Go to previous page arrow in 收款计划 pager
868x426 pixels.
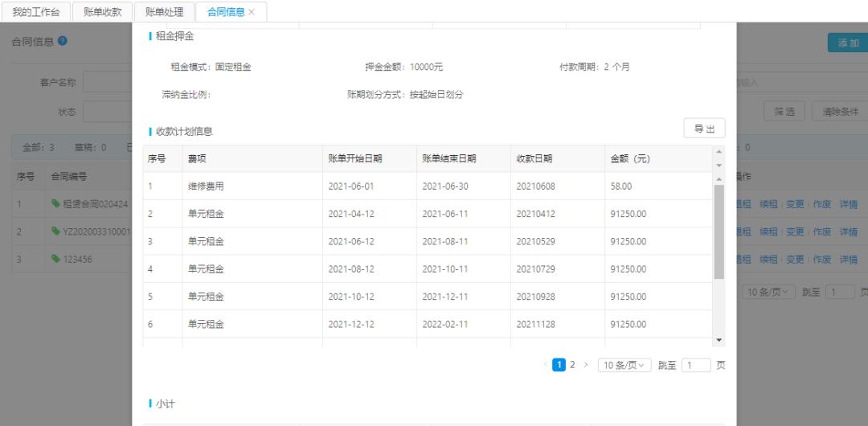pos(545,364)
